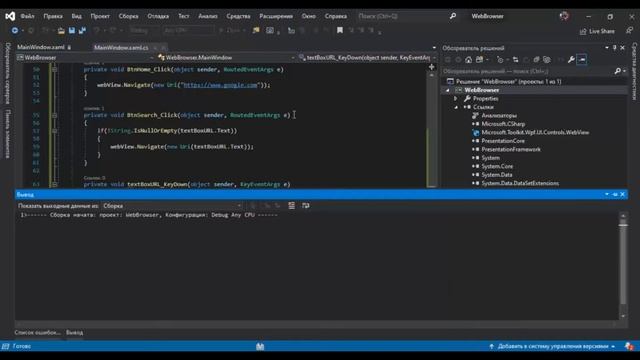Screen dimensions: 640x360
Task: Switch to the MainWindow.xaml.cs tab
Action: 121,48
